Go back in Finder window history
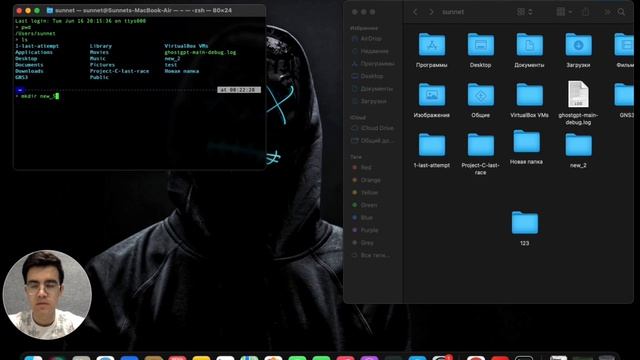The height and width of the screenshot is (360, 640). [415, 12]
